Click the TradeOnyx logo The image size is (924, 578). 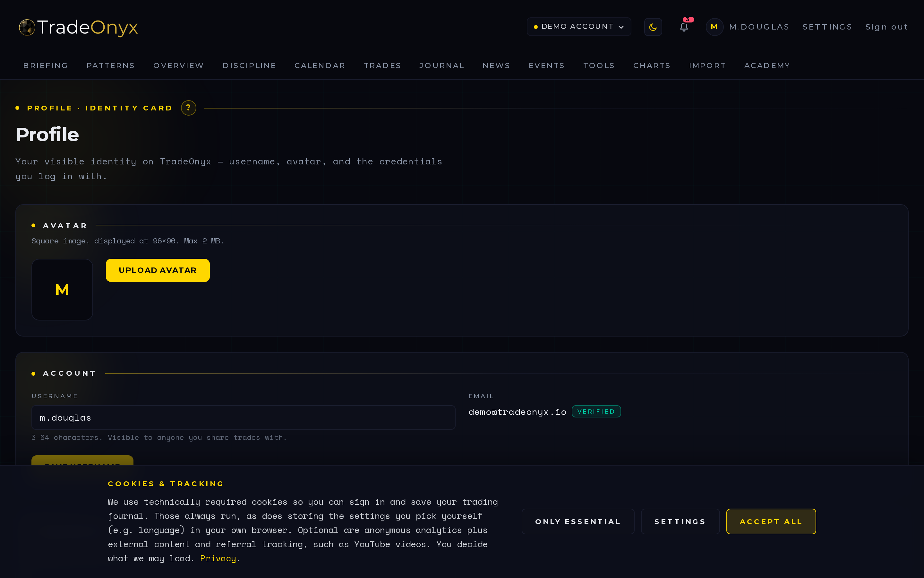[78, 27]
